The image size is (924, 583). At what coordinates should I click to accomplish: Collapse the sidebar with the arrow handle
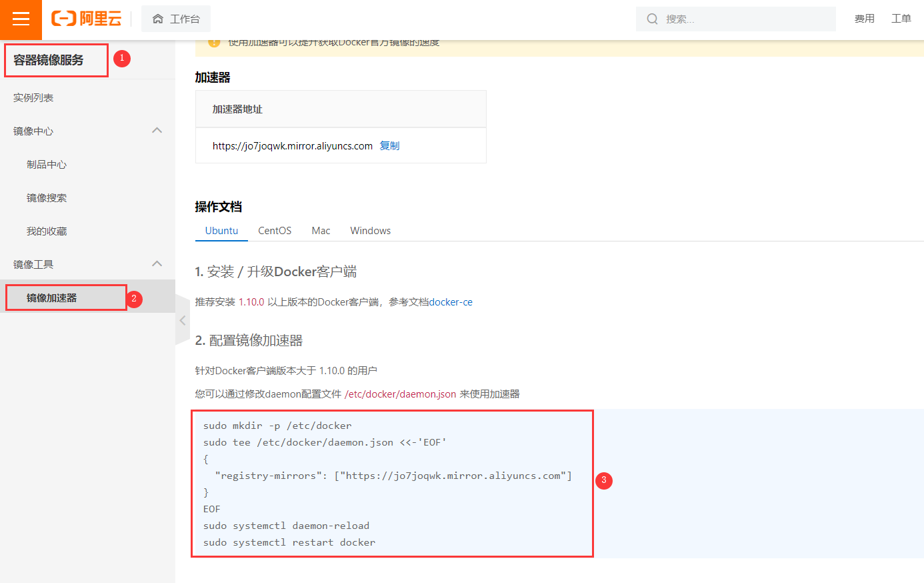tap(183, 320)
